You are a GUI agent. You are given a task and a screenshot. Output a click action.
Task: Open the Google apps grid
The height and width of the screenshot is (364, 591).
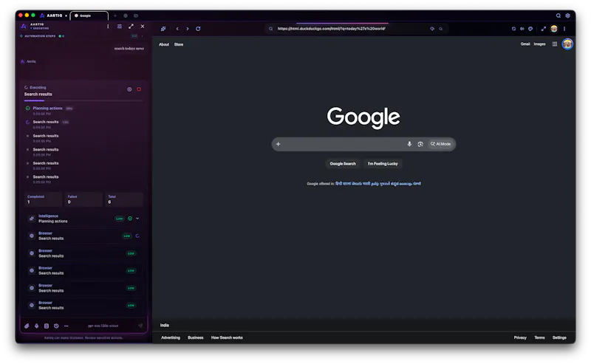(x=555, y=44)
